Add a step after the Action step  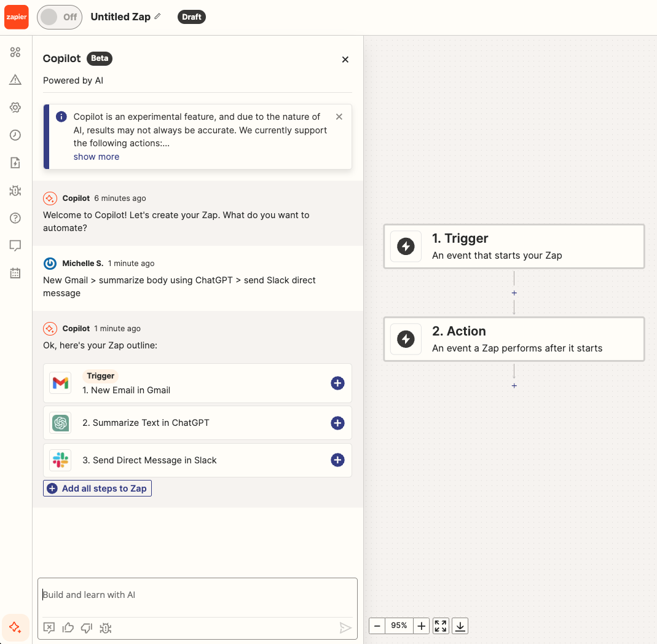coord(514,385)
